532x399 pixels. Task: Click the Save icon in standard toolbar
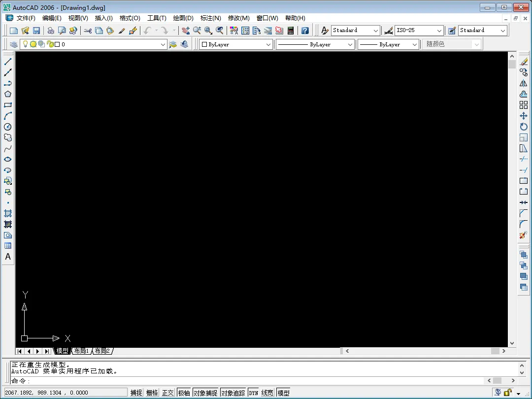36,31
